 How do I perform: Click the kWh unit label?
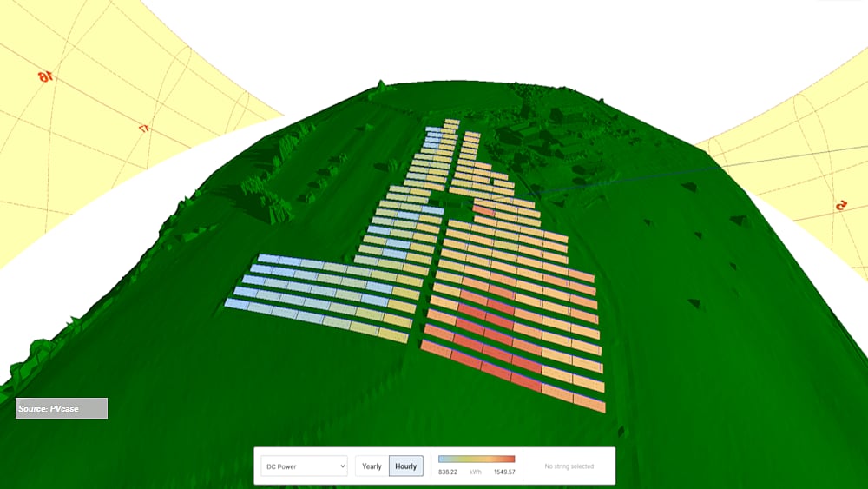[x=476, y=472]
